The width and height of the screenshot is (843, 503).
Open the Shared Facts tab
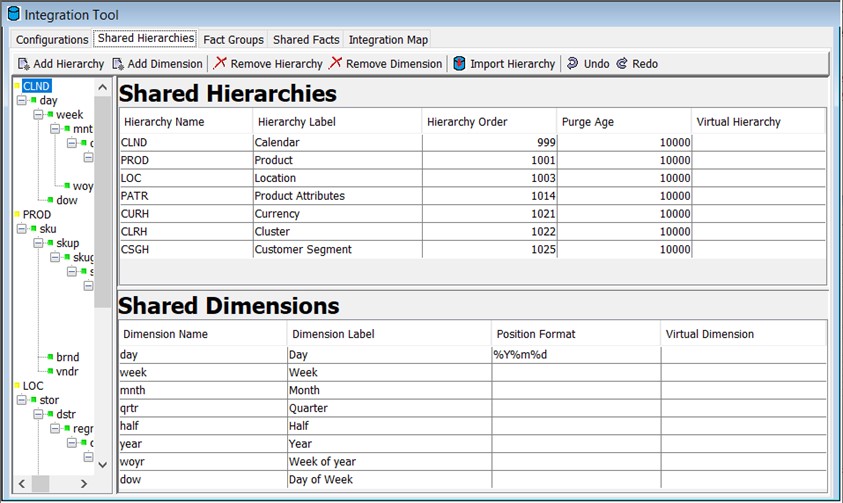coord(306,40)
